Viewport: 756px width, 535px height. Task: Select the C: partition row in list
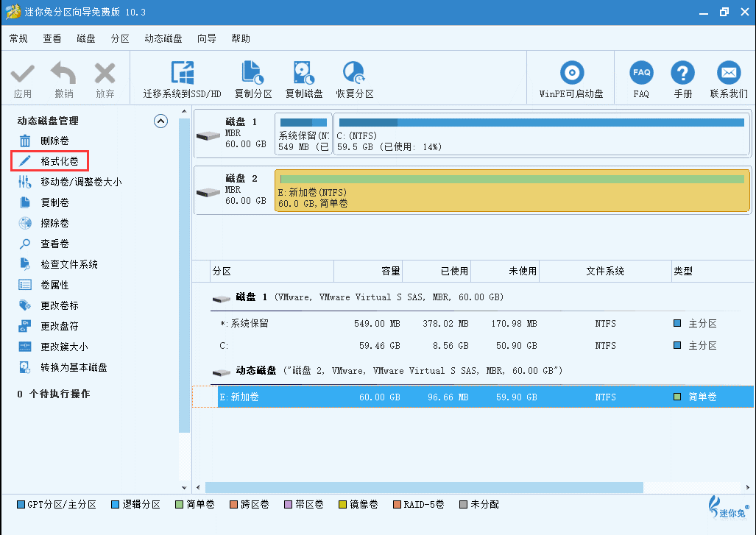473,346
